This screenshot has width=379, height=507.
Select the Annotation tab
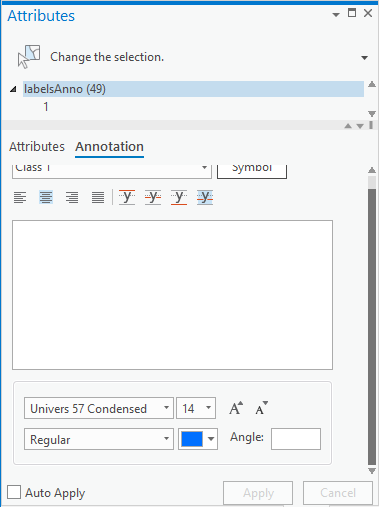[x=109, y=147]
